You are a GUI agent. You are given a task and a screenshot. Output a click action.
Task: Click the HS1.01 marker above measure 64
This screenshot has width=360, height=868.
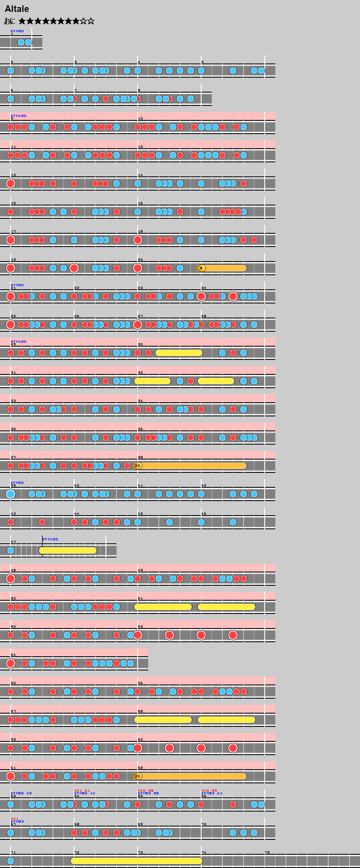(82, 790)
